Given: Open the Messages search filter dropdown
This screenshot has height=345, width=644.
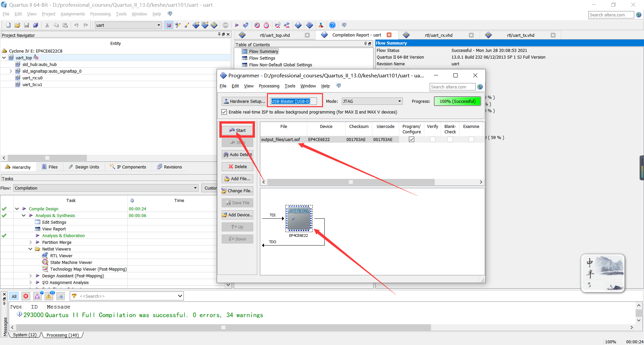Looking at the screenshot, I should coord(180,296).
